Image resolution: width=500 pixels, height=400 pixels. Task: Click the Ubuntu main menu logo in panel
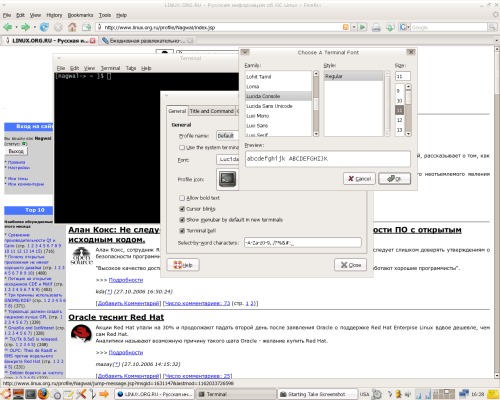pyautogui.click(x=6, y=394)
